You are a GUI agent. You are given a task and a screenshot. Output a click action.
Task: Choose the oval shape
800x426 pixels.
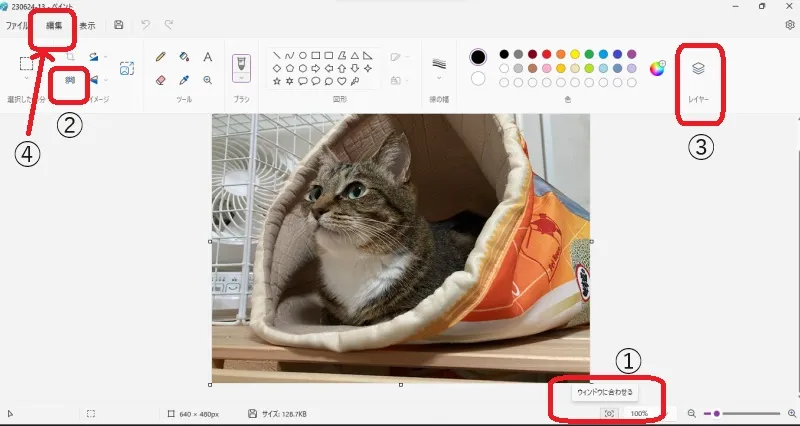click(303, 55)
